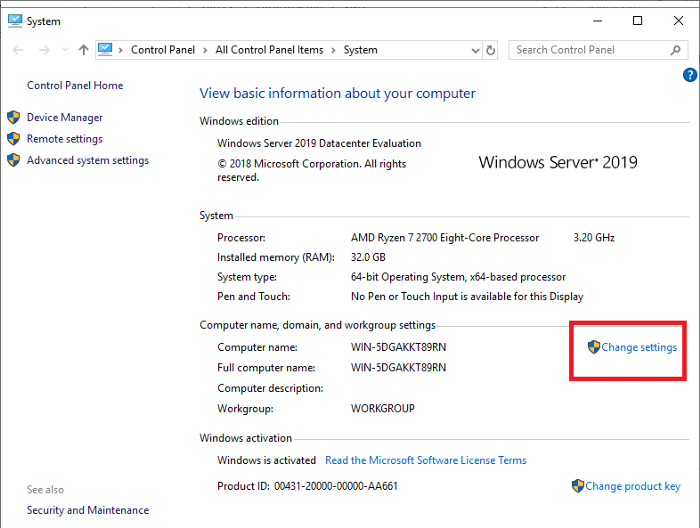
Task: Click Change settings link
Action: pos(639,347)
